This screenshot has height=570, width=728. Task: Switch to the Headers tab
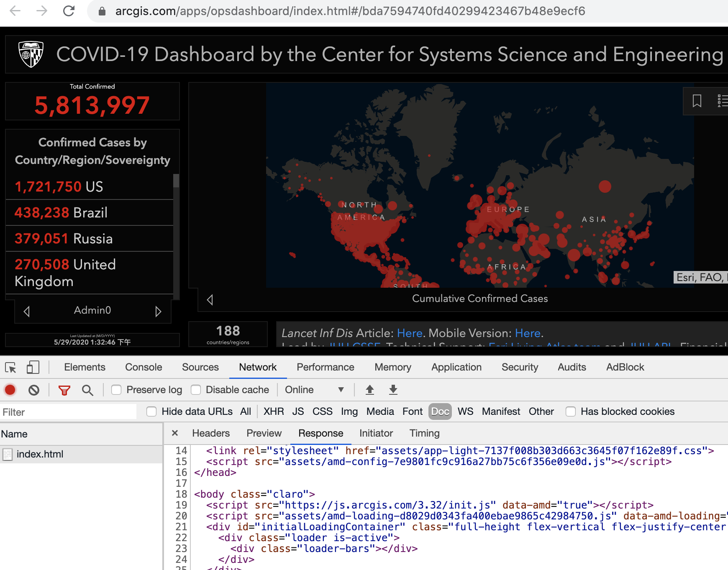pyautogui.click(x=211, y=433)
